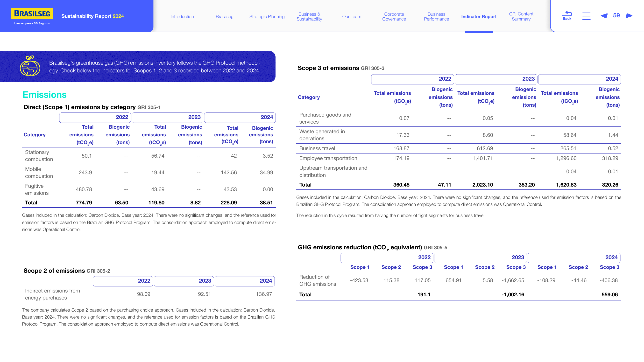Click Scope 3 total 1,620.83
Viewport: 644px width, 362px height.
(566, 185)
